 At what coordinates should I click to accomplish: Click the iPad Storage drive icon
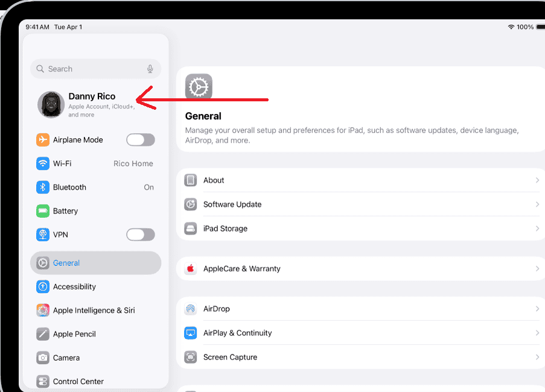(191, 229)
